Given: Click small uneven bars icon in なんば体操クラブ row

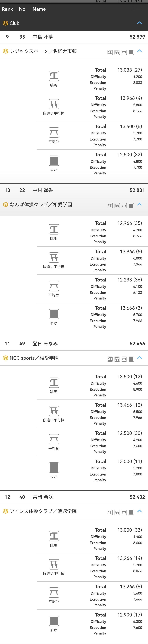Looking at the screenshot, I should tap(117, 206).
